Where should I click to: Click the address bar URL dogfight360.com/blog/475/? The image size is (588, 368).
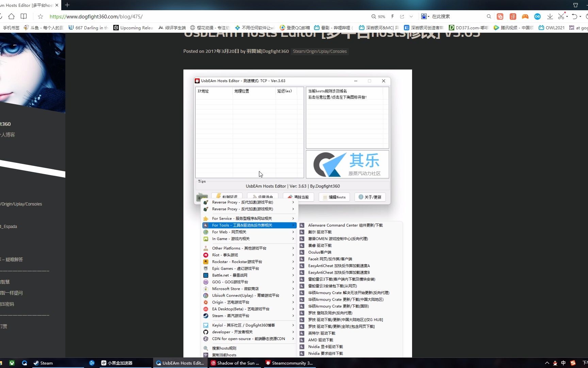96,16
